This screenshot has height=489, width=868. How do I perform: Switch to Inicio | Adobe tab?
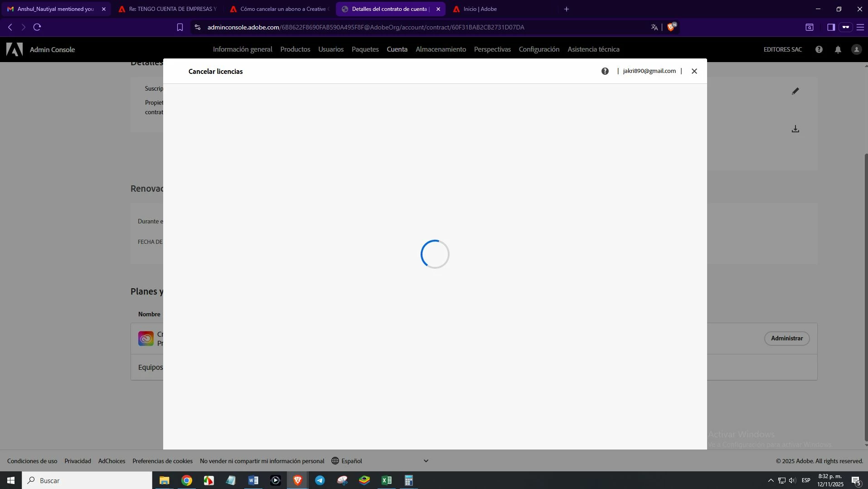tap(502, 9)
